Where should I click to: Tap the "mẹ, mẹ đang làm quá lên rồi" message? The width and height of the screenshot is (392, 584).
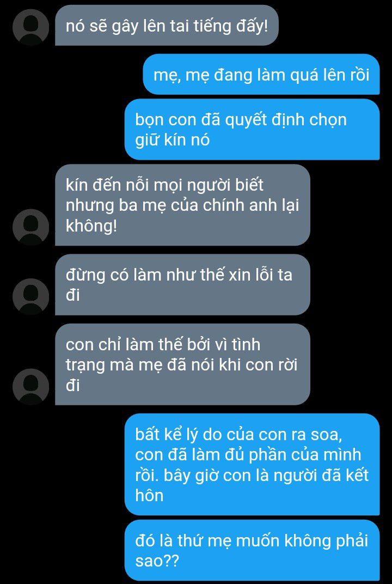tap(261, 74)
